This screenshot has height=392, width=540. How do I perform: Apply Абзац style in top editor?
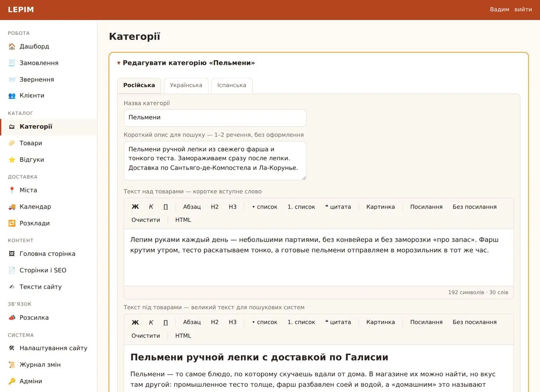coord(192,207)
